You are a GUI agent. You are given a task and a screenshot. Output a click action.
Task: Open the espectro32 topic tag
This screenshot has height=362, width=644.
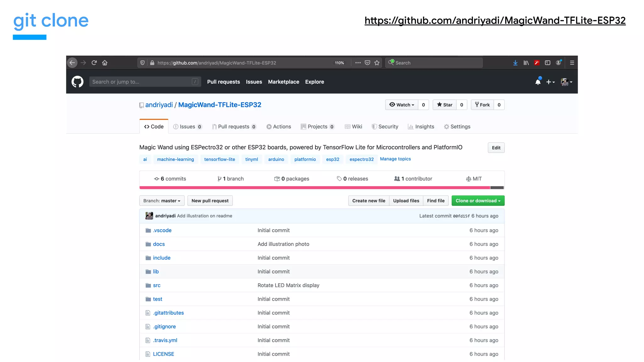(361, 159)
